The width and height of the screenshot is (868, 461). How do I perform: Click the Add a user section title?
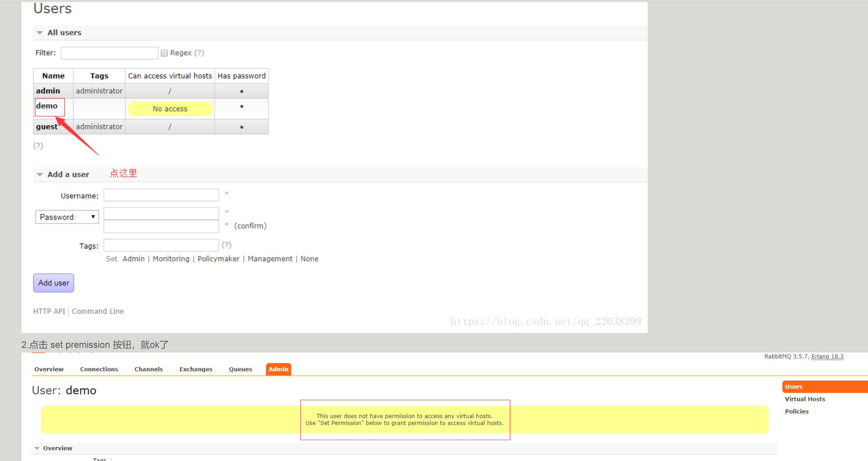[68, 175]
